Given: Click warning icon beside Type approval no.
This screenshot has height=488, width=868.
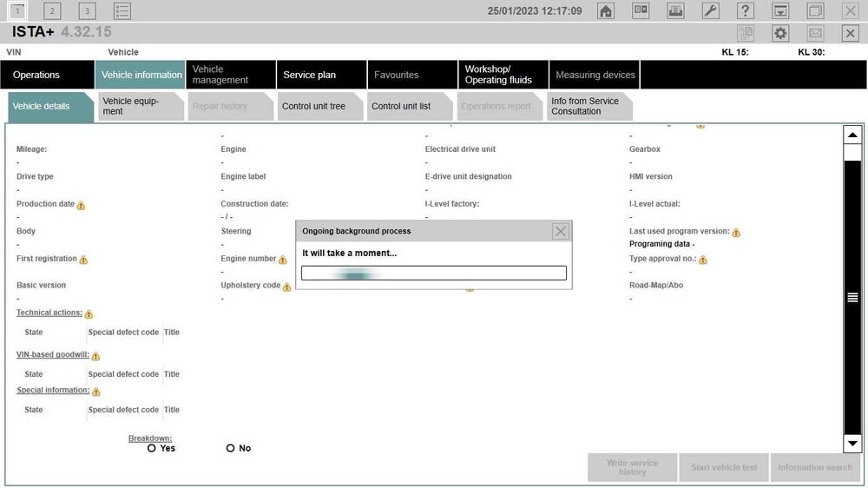Looking at the screenshot, I should click(x=703, y=260).
